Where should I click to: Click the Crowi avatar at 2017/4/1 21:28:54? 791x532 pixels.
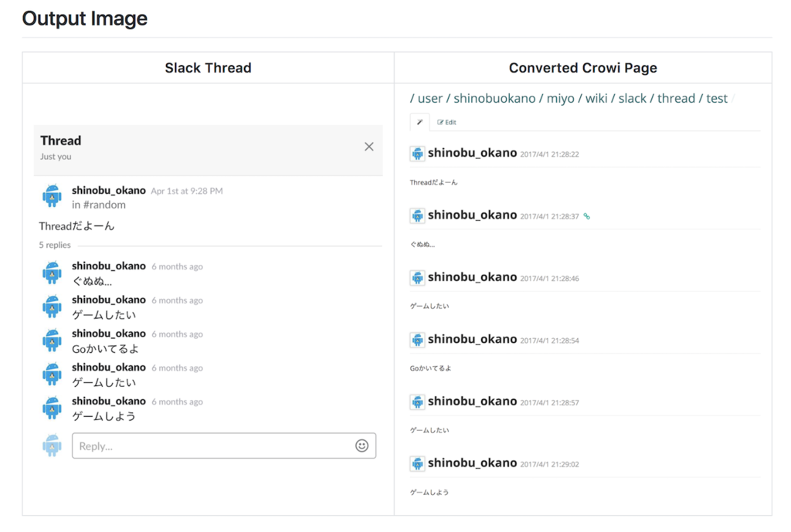click(x=417, y=340)
